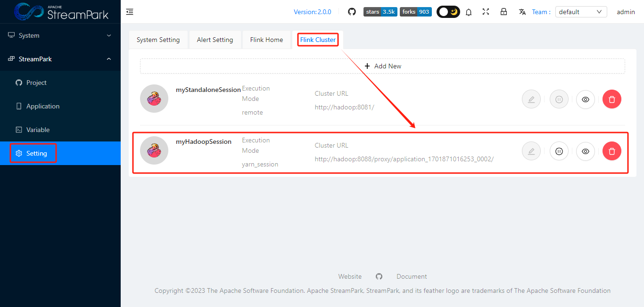
Task: Collapse the sidebar menu icon
Action: click(130, 11)
